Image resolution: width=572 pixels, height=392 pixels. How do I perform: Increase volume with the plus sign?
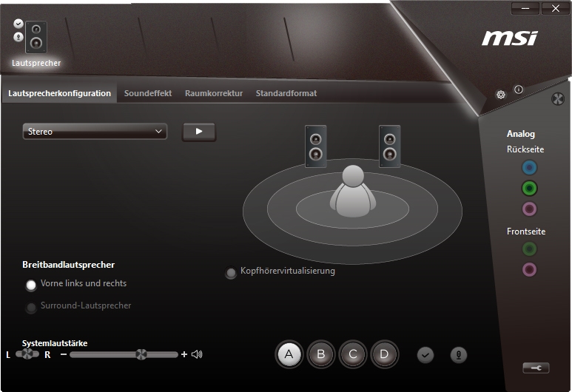(184, 354)
